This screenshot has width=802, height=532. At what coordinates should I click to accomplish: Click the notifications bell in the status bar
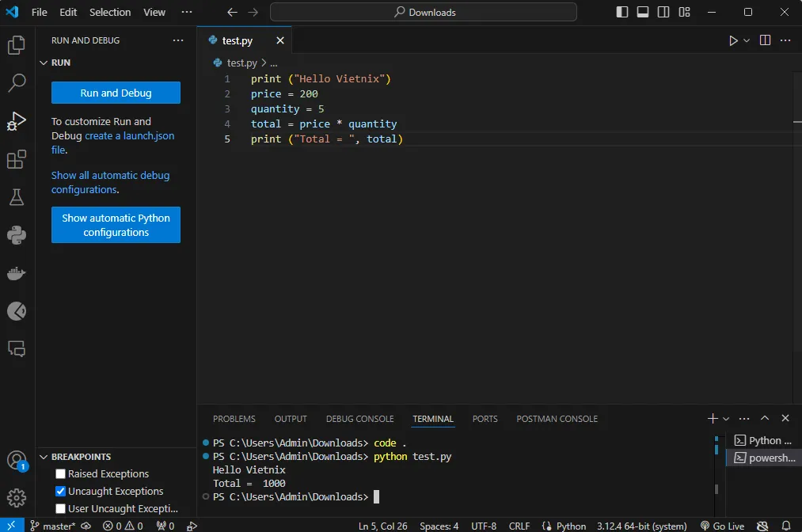click(x=787, y=525)
